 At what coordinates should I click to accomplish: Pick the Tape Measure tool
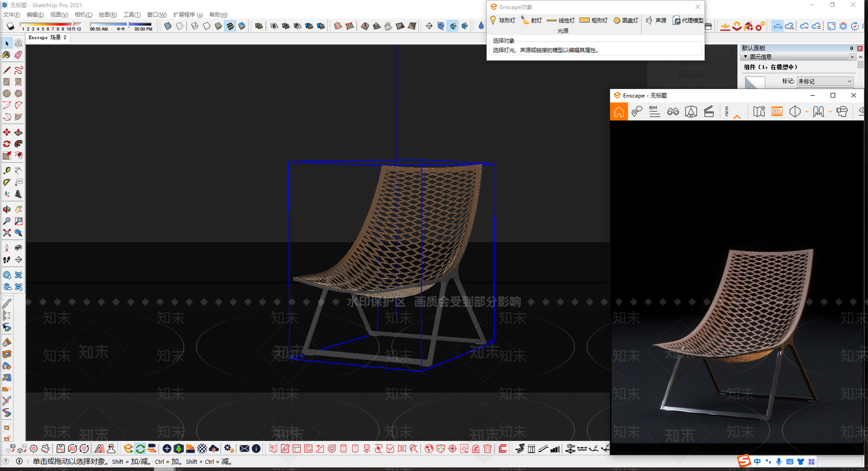[x=7, y=171]
